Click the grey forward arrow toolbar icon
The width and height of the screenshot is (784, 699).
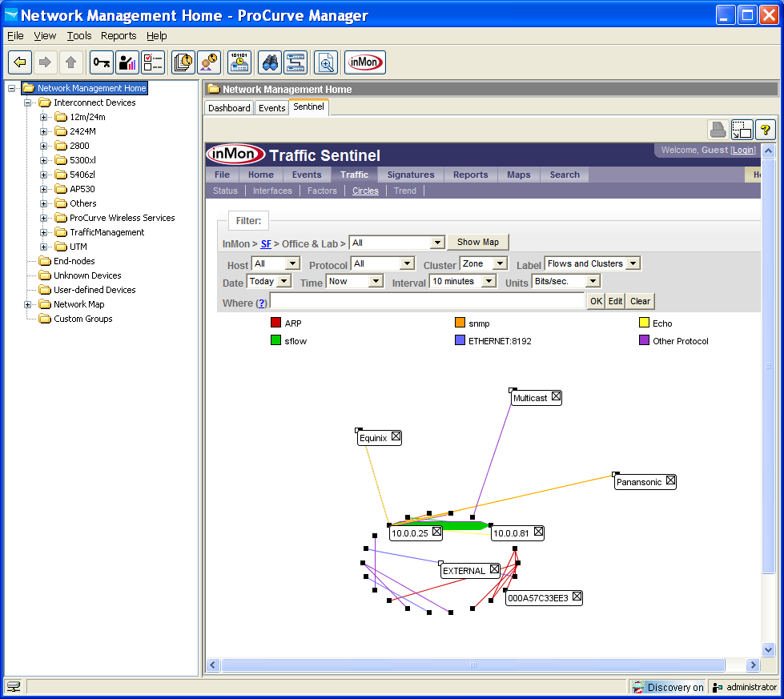click(x=45, y=62)
